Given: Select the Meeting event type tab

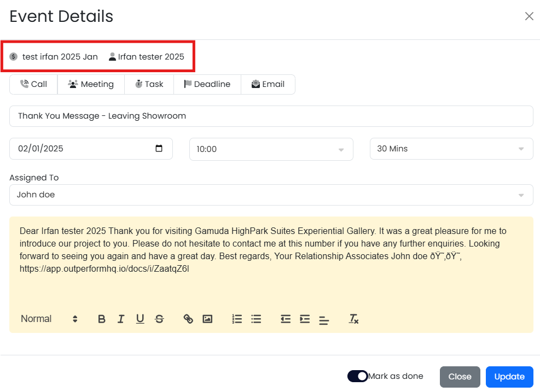Looking at the screenshot, I should 91,84.
